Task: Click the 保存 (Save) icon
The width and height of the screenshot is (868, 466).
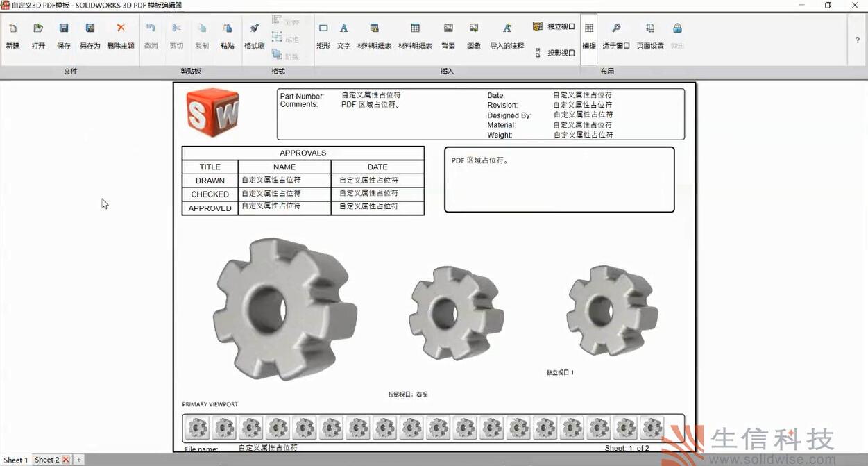Action: [x=64, y=28]
